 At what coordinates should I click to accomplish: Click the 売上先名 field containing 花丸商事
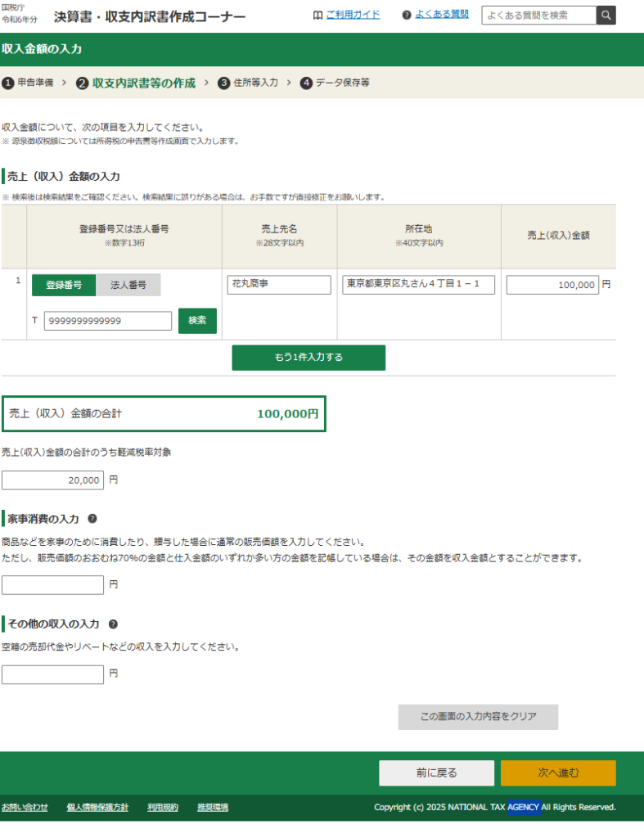pyautogui.click(x=279, y=285)
